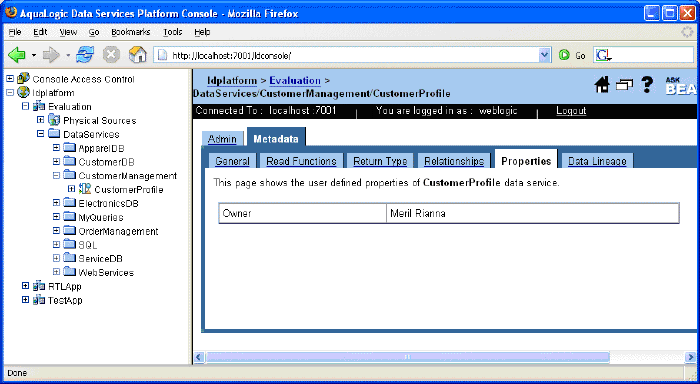Click the DataServices folder icon

point(54,134)
